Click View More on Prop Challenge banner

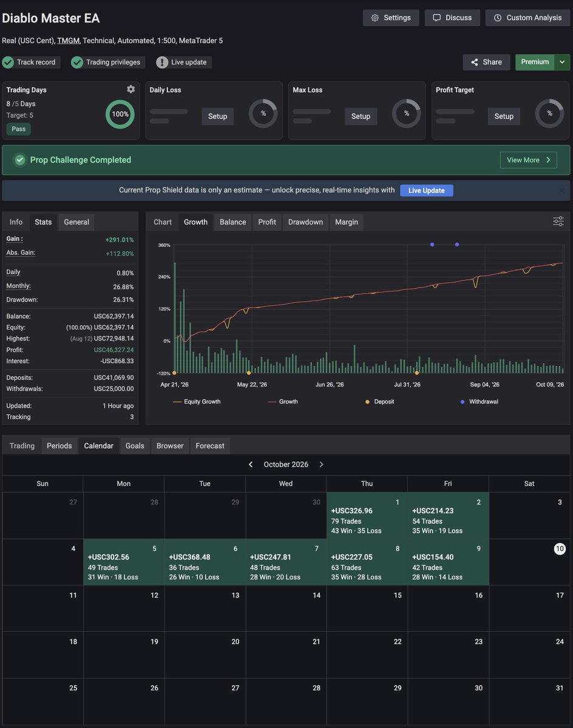[529, 160]
